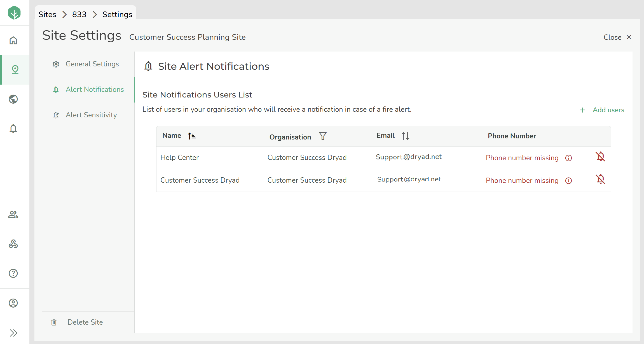This screenshot has width=644, height=344.
Task: Open the help question mark icon
Action: [13, 273]
